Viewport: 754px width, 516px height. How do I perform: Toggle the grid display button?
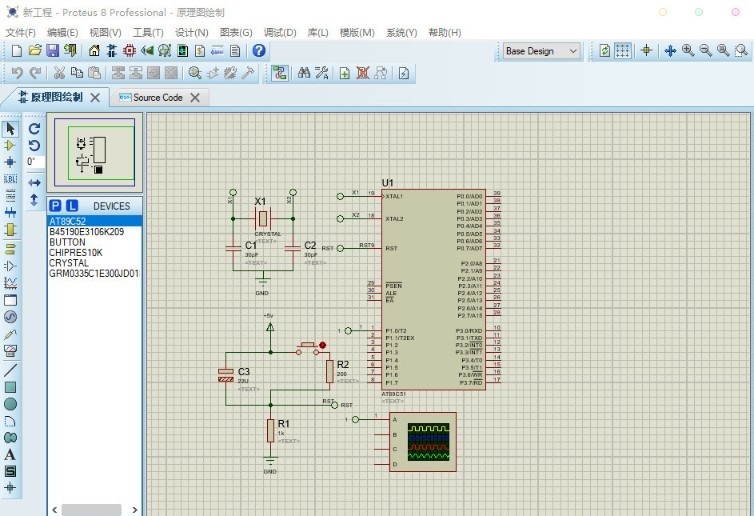(x=622, y=50)
